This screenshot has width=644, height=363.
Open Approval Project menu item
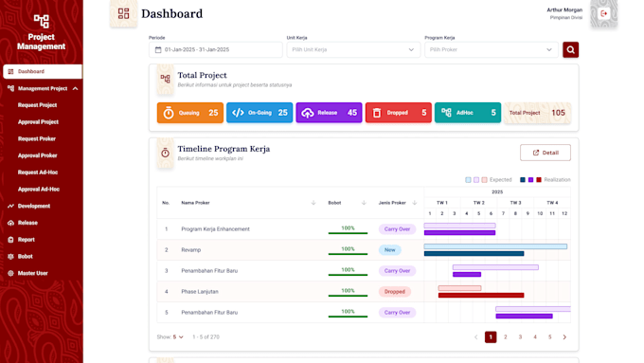(x=38, y=122)
